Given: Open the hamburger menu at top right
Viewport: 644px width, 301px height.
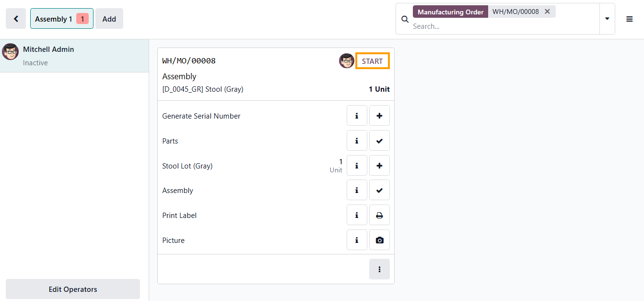Looking at the screenshot, I should point(630,19).
